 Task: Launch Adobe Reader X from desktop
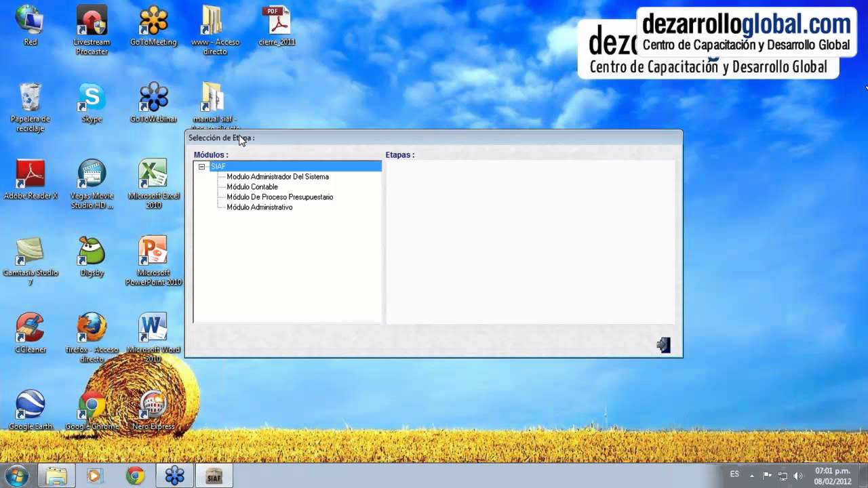click(x=30, y=180)
